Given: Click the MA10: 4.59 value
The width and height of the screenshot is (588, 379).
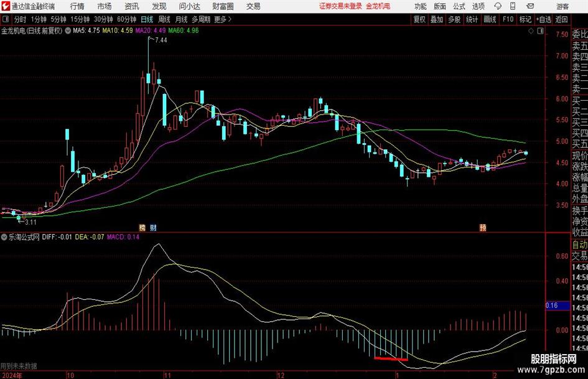Looking at the screenshot, I should click(118, 30).
